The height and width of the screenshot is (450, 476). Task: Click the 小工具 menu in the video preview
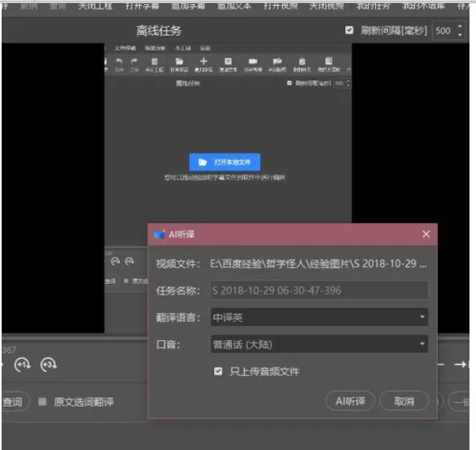point(183,48)
